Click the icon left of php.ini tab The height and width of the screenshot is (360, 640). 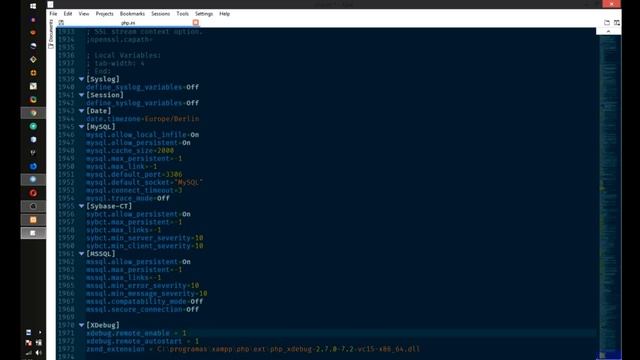61,23
